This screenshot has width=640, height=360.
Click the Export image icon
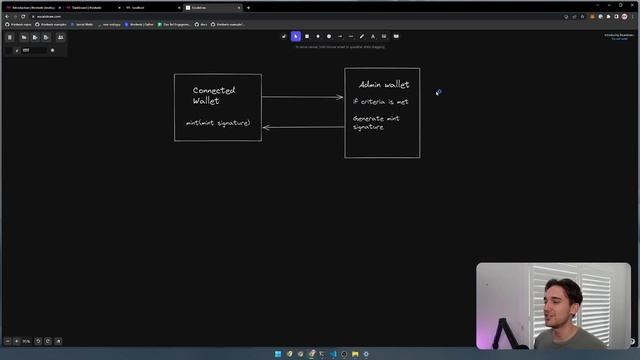[x=46, y=38]
